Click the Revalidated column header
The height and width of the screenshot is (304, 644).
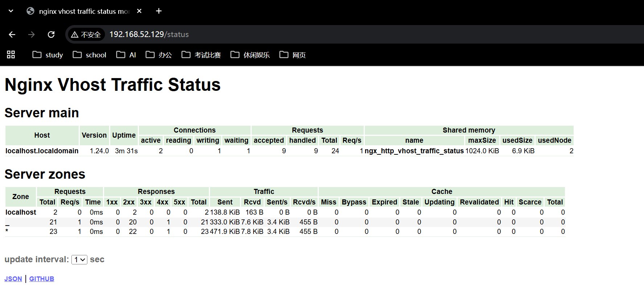[x=479, y=202]
